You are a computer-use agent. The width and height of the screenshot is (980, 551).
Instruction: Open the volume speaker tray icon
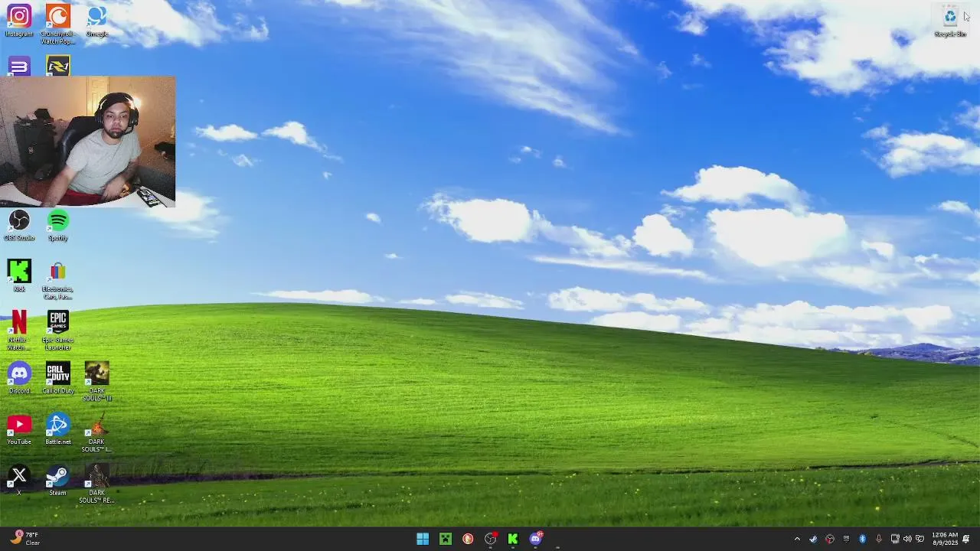(x=907, y=539)
